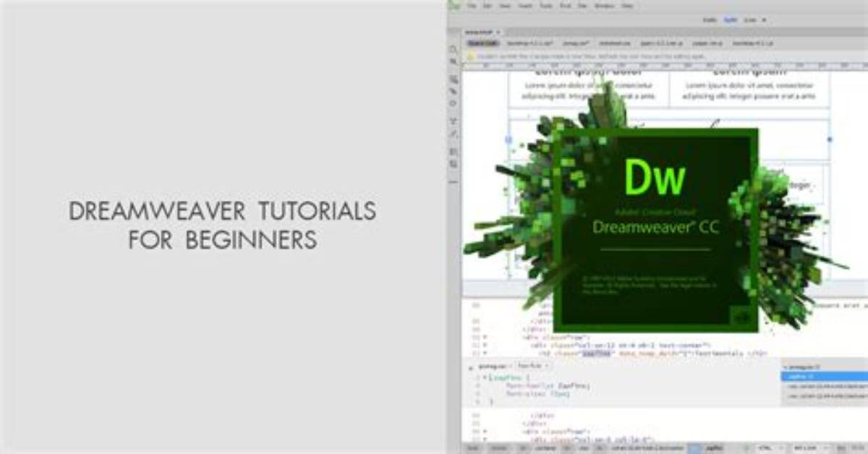Close the open document tab
Image resolution: width=868 pixels, height=454 pixels.
coord(498,32)
